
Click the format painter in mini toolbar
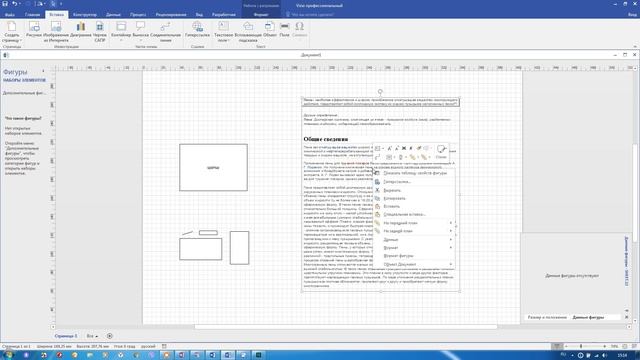[x=419, y=148]
